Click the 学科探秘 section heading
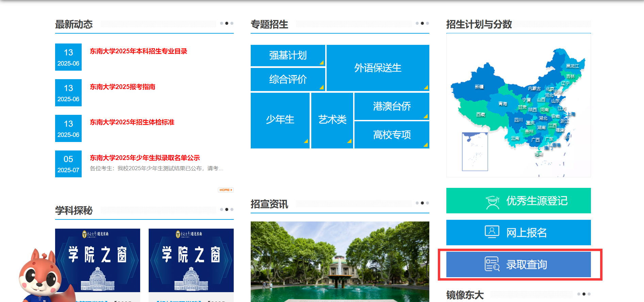This screenshot has width=644, height=302. click(x=74, y=211)
